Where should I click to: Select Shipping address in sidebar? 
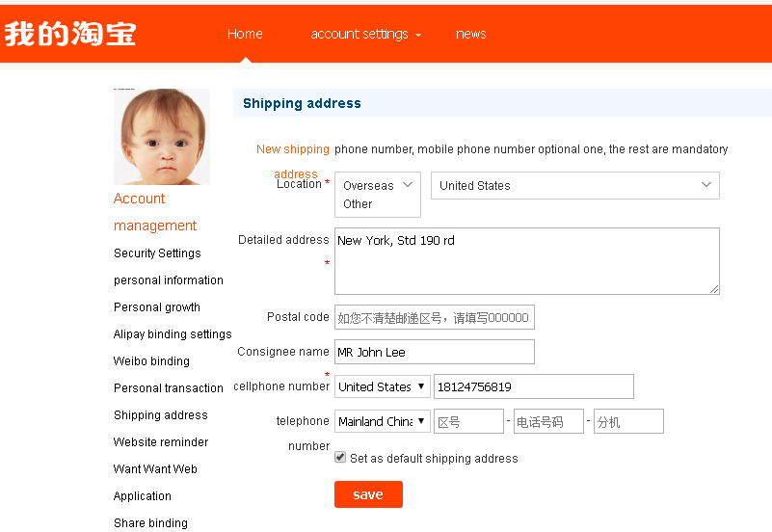tap(160, 415)
